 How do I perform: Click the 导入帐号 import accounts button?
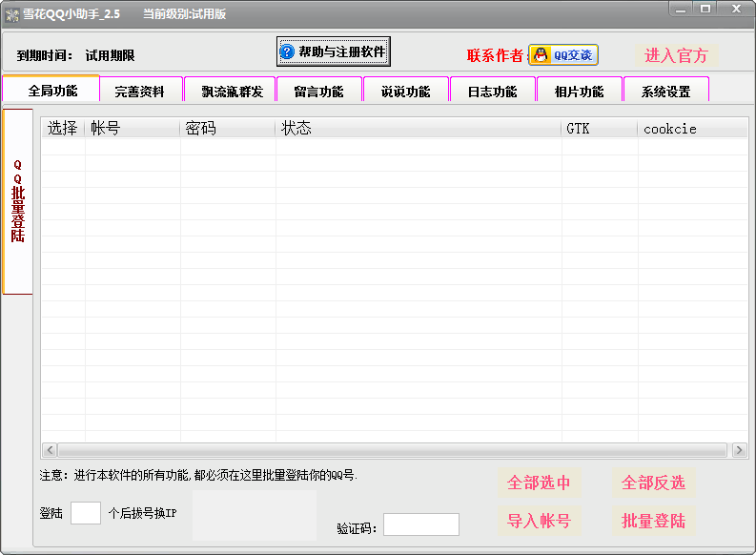coord(539,521)
